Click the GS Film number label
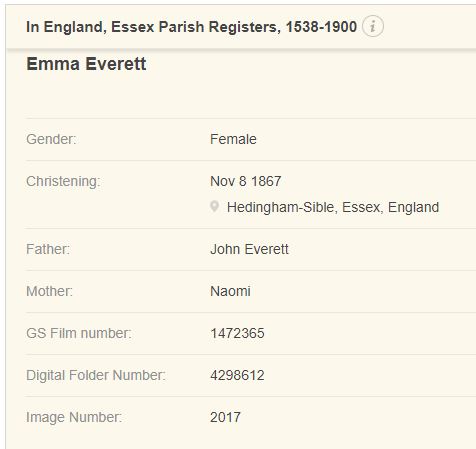 click(79, 333)
